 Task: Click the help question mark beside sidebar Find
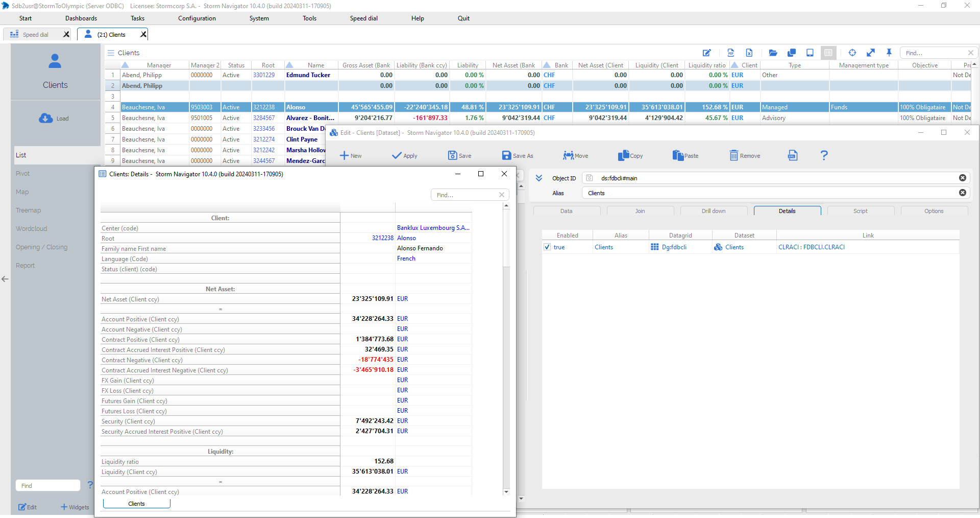coord(90,485)
